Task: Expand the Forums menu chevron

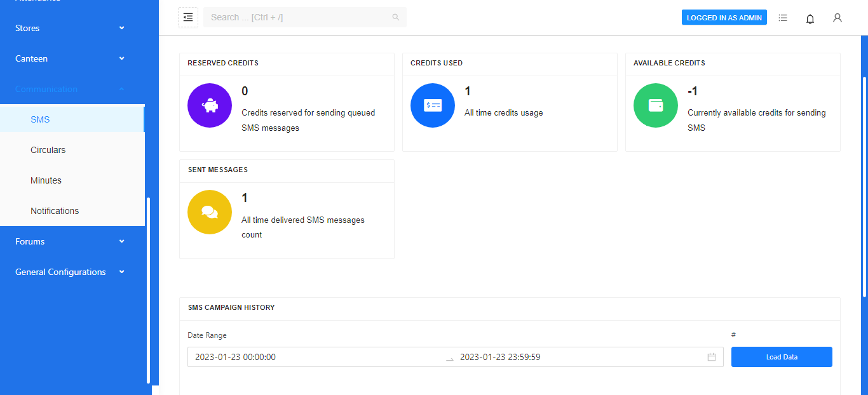Action: coord(122,241)
